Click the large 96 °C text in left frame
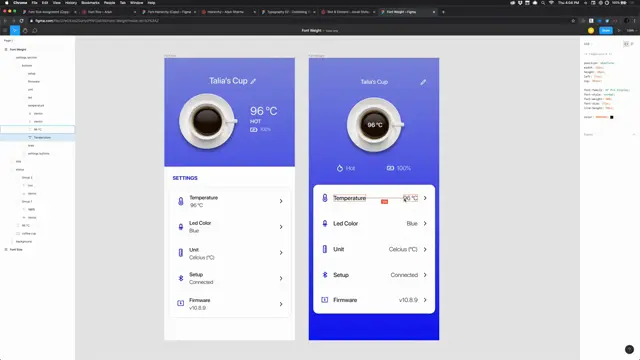 pyautogui.click(x=263, y=111)
